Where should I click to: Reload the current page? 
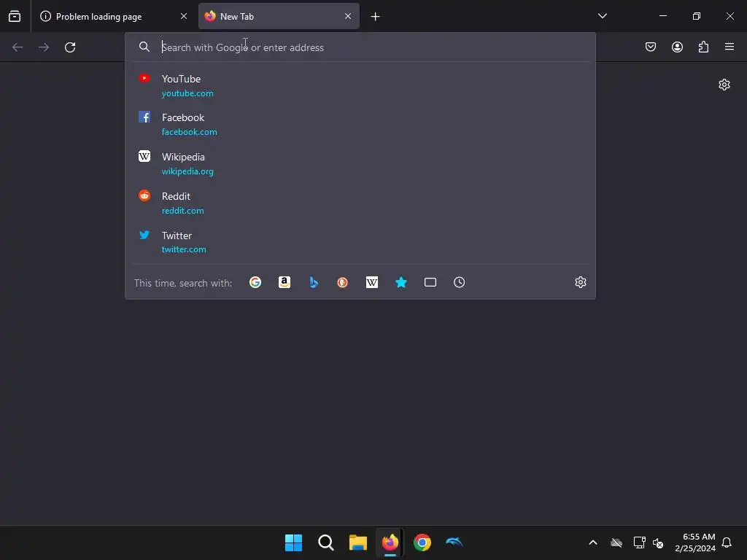pos(70,47)
